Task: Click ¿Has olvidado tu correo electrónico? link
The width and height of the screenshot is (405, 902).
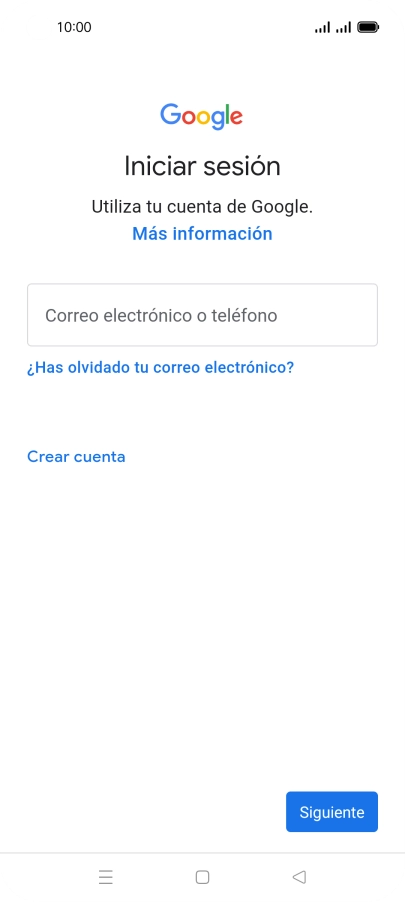Action: [161, 367]
